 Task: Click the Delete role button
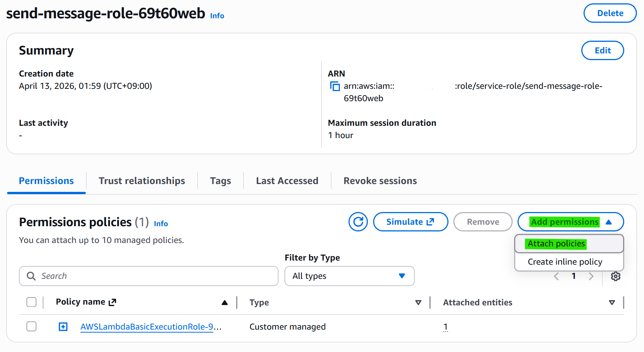610,13
